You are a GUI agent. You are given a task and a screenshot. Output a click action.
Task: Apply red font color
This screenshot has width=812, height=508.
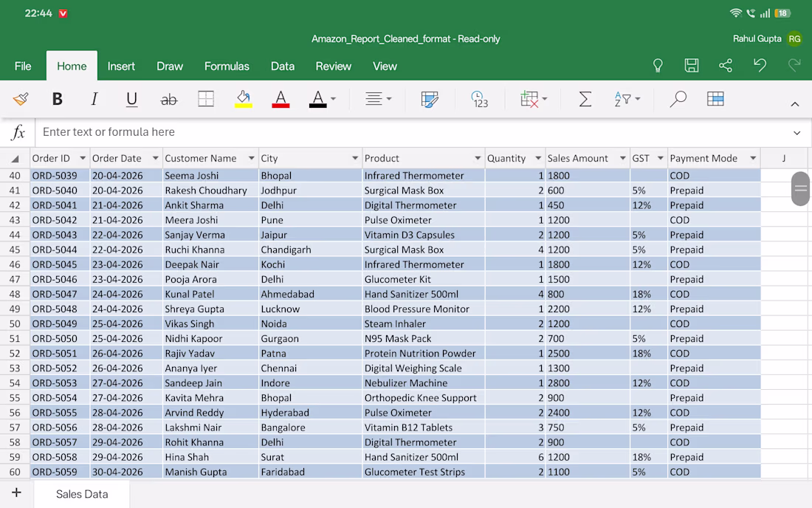click(281, 99)
